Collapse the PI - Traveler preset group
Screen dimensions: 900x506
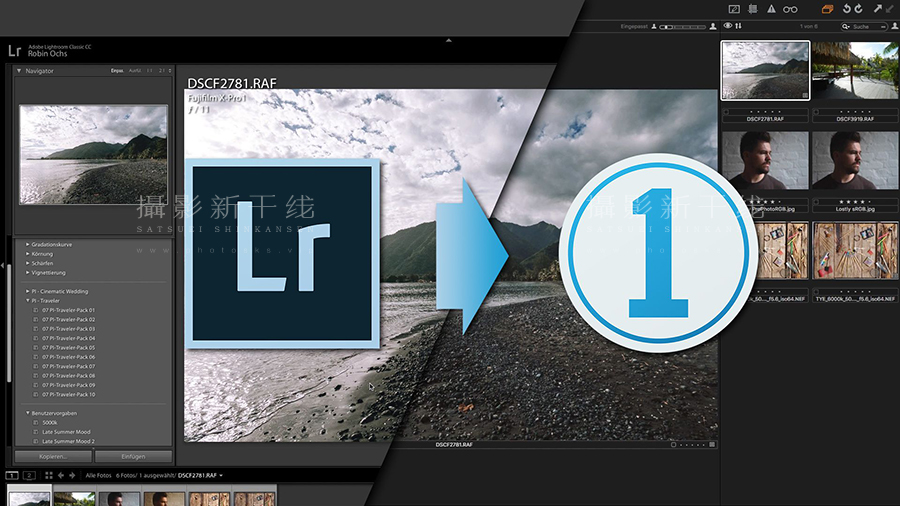pos(27,301)
